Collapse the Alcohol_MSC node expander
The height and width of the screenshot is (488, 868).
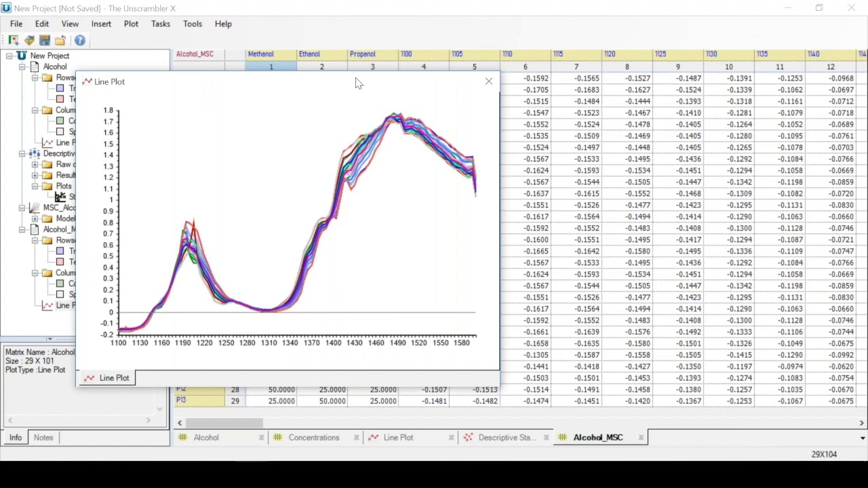[x=22, y=229]
